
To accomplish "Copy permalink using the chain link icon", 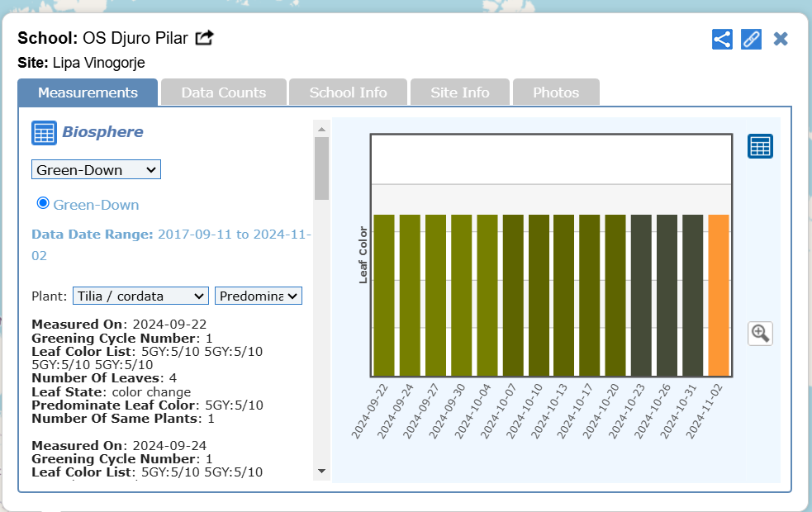I will point(751,39).
